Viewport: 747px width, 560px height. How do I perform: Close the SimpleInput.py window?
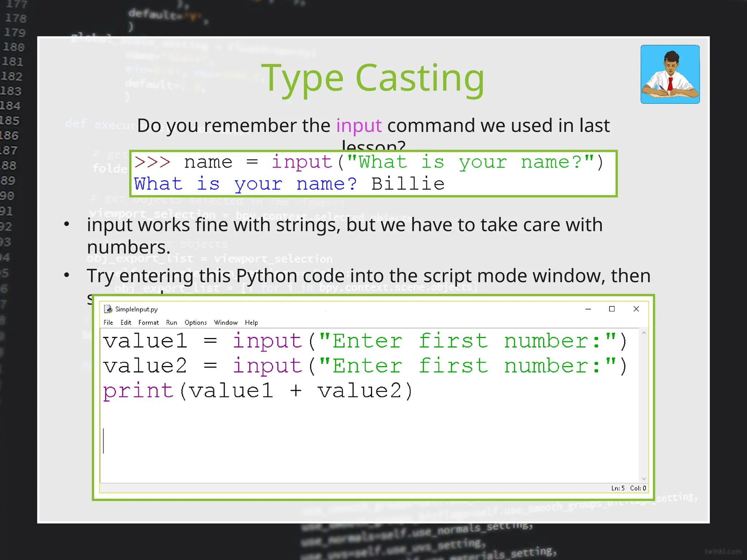click(x=636, y=309)
